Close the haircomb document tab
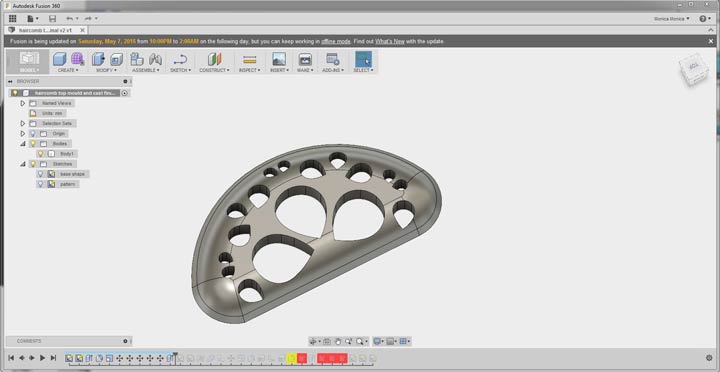The image size is (720, 372). 83,30
